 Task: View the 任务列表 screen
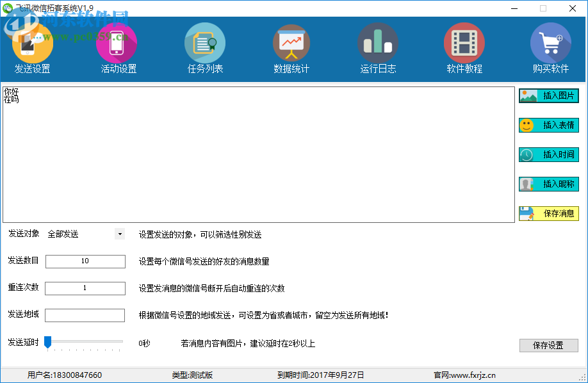point(205,48)
